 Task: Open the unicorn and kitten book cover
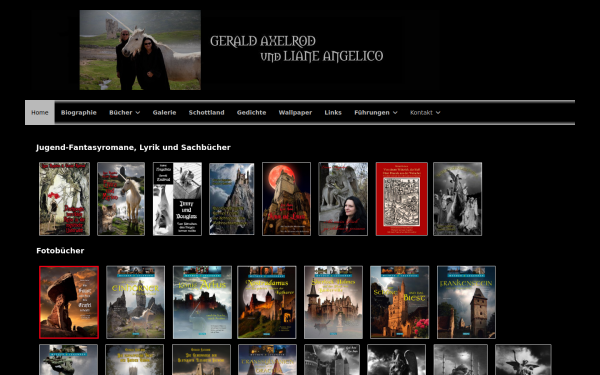121,199
